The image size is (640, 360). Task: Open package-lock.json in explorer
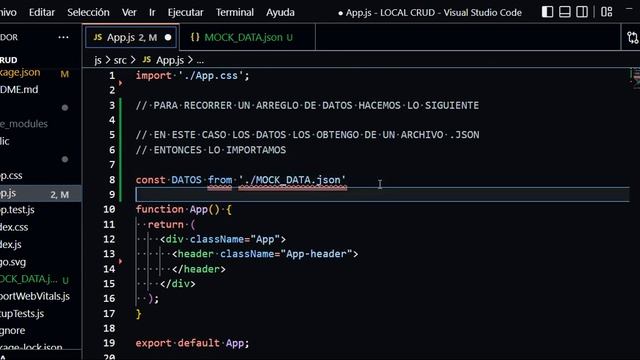31,347
